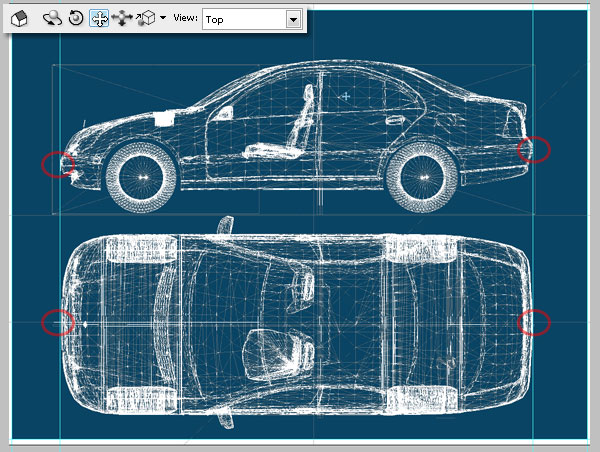Click the red circle at side-view front bumper

[x=57, y=164]
